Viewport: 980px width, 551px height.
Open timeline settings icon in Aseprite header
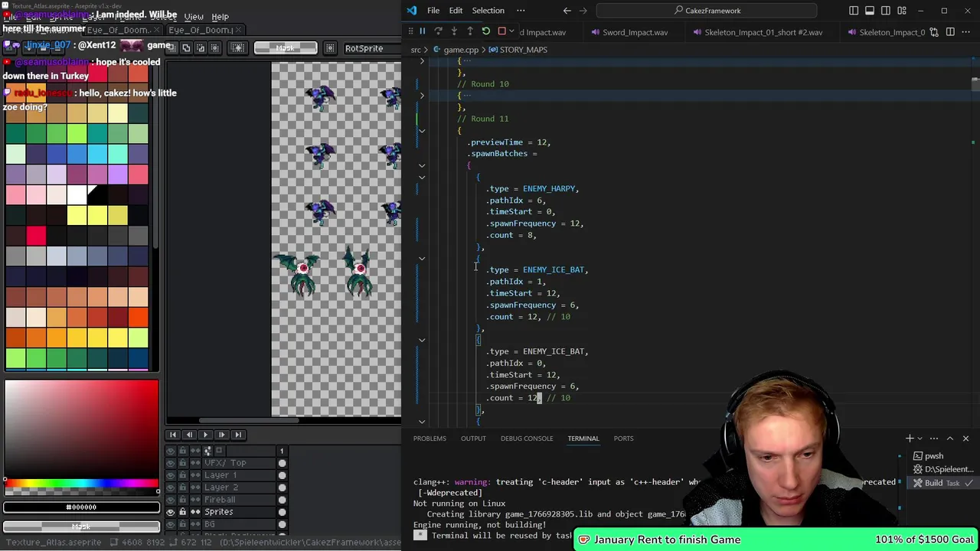click(207, 451)
